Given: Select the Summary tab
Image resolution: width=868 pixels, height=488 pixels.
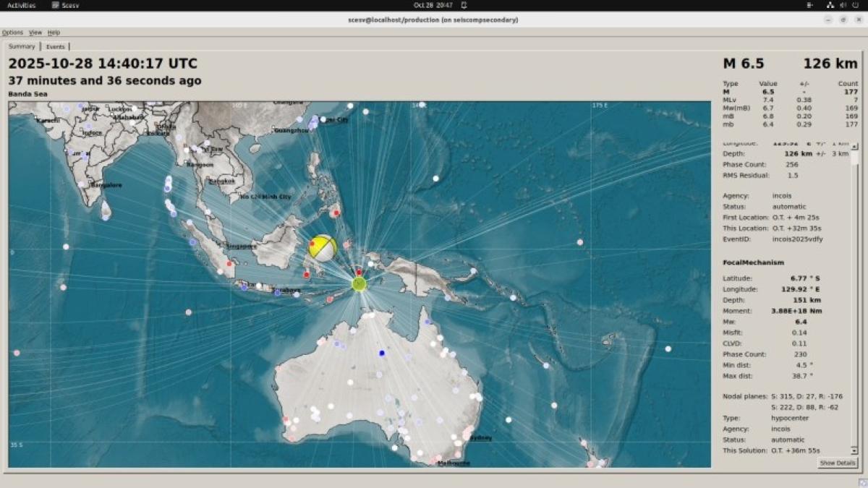Looking at the screenshot, I should click(22, 46).
